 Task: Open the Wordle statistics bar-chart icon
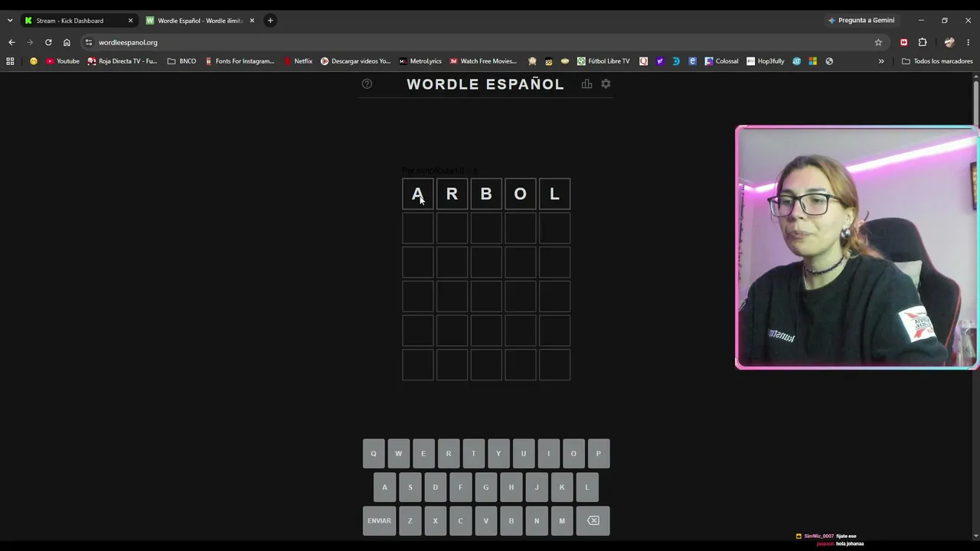586,83
